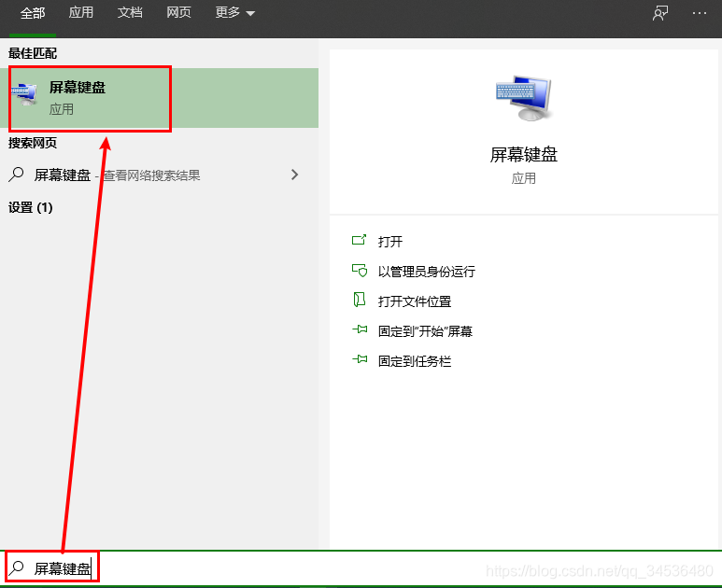The height and width of the screenshot is (588, 722).
Task: Click magnifier icon in the search box
Action: 17,568
